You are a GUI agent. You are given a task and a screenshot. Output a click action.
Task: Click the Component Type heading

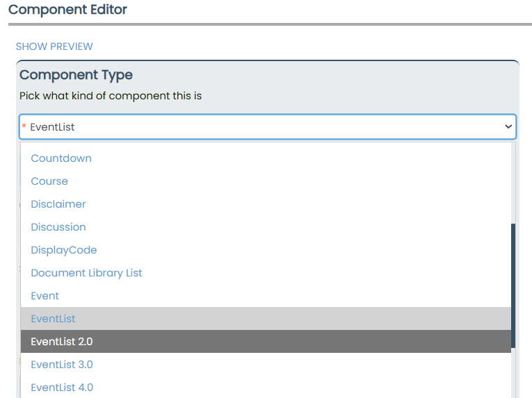(x=76, y=75)
